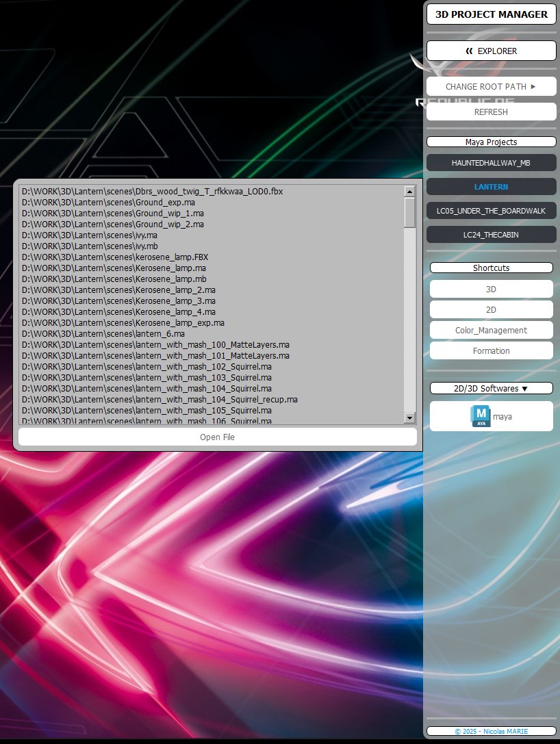
Task: Collapse the 2D/3D Softwares section
Action: click(491, 389)
